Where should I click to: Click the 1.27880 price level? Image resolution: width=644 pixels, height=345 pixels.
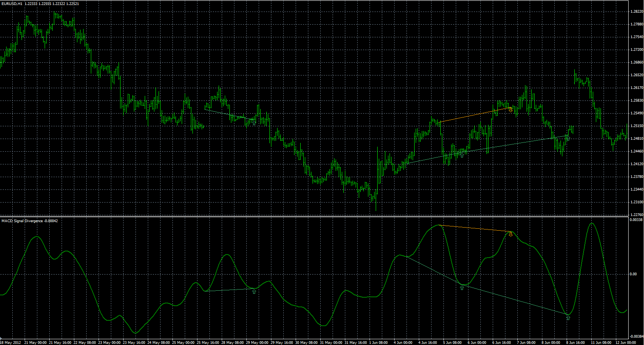pyautogui.click(x=637, y=24)
